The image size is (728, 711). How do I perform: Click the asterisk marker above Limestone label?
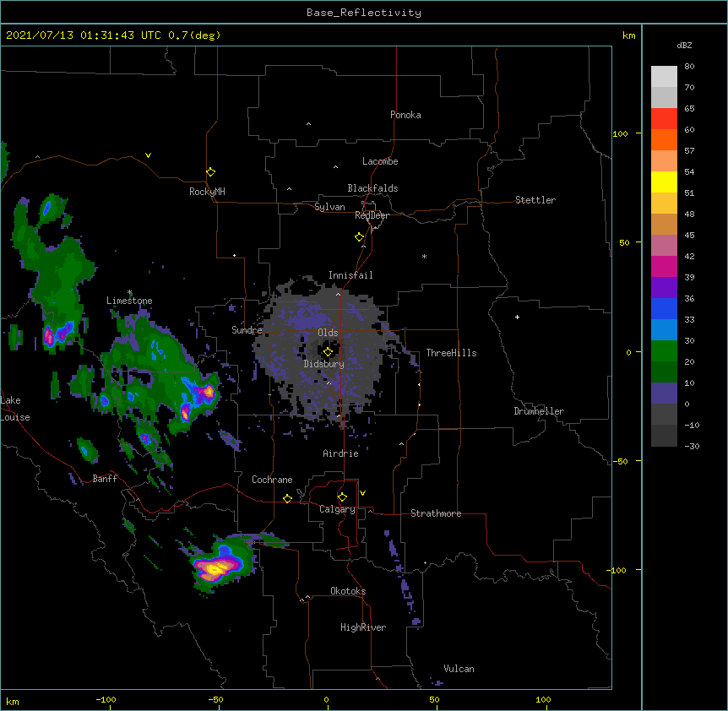coord(129,292)
